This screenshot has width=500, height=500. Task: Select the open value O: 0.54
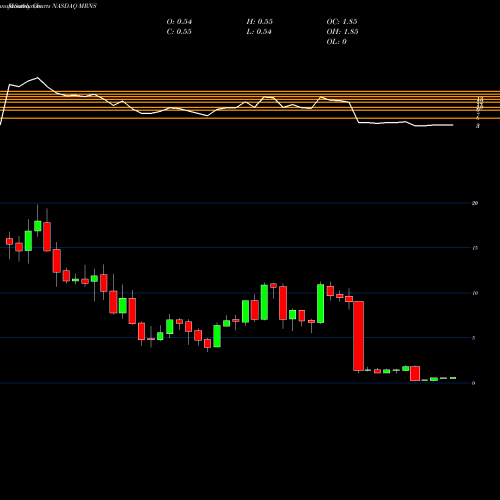pos(179,22)
